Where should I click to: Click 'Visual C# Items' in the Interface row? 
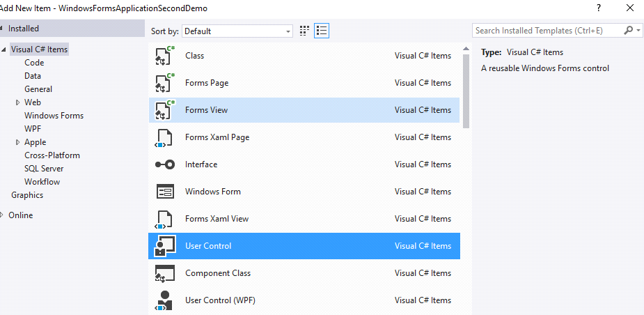click(x=423, y=164)
